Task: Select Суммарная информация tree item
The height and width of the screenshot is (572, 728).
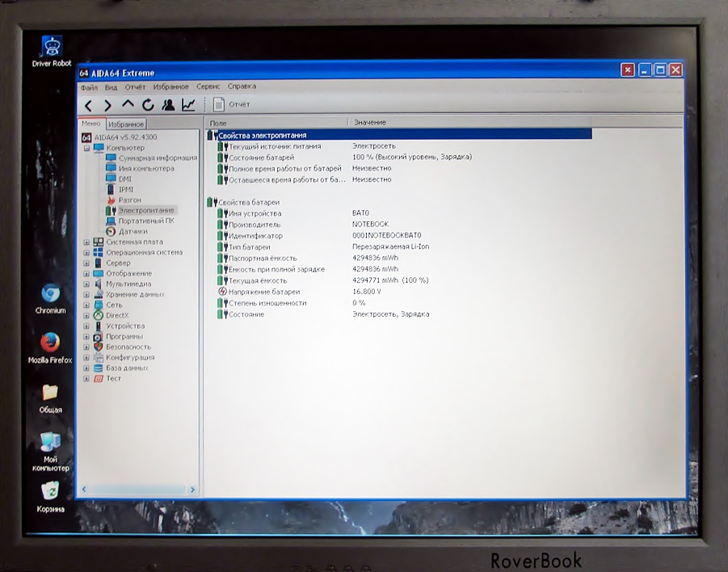Action: pos(158,158)
